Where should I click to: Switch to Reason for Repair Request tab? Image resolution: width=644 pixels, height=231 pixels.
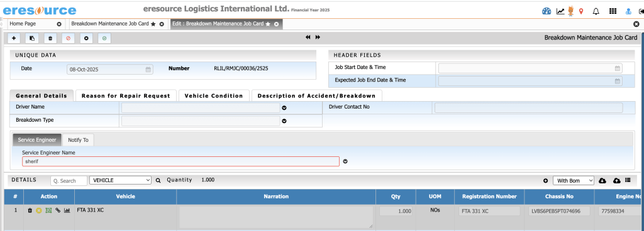click(x=126, y=96)
